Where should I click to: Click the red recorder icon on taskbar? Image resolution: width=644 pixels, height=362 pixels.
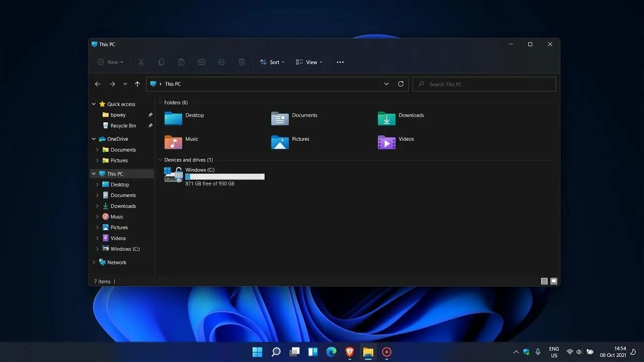click(x=386, y=352)
